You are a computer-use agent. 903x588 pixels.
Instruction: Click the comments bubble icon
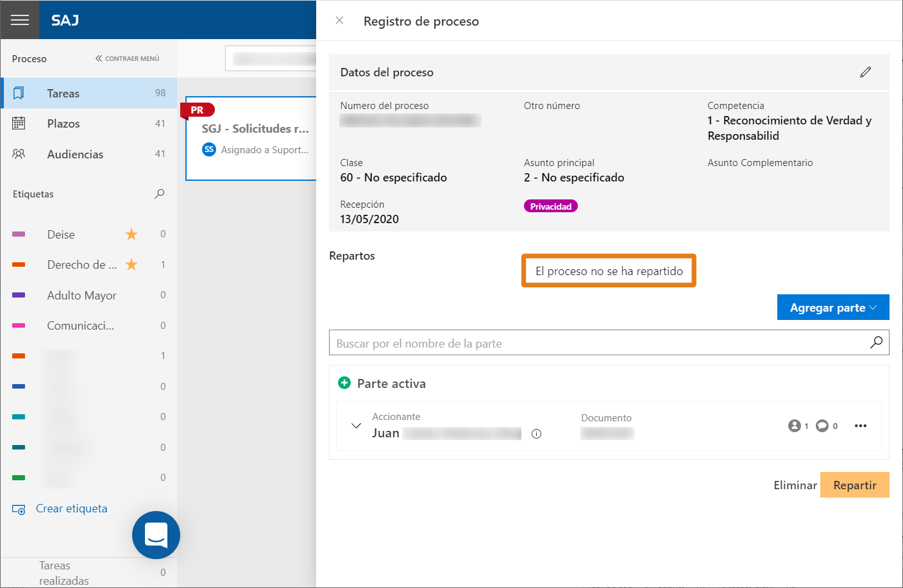pyautogui.click(x=822, y=426)
